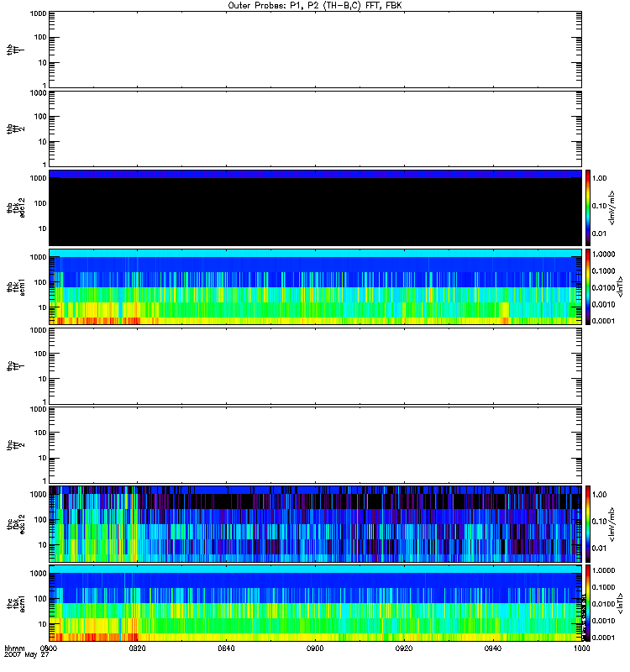Click the "1000" y-axis tick of thb fbk edc12 panel
This screenshot has height=672, width=630.
(x=38, y=178)
